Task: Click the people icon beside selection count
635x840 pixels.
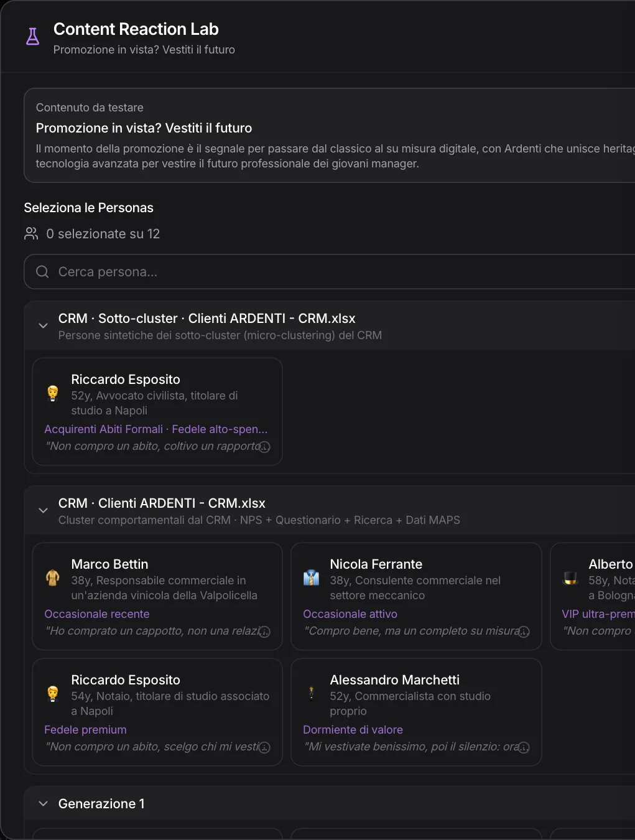Action: 31,233
